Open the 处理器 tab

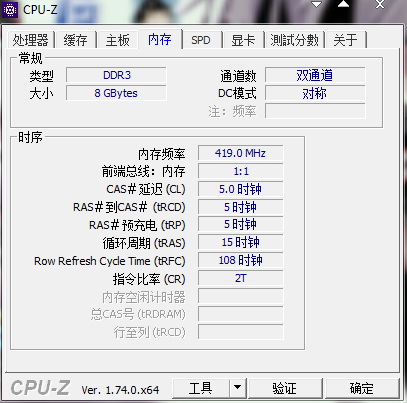click(30, 40)
